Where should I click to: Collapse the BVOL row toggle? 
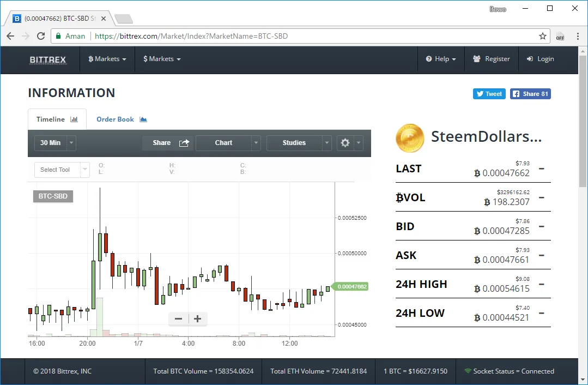coord(542,197)
